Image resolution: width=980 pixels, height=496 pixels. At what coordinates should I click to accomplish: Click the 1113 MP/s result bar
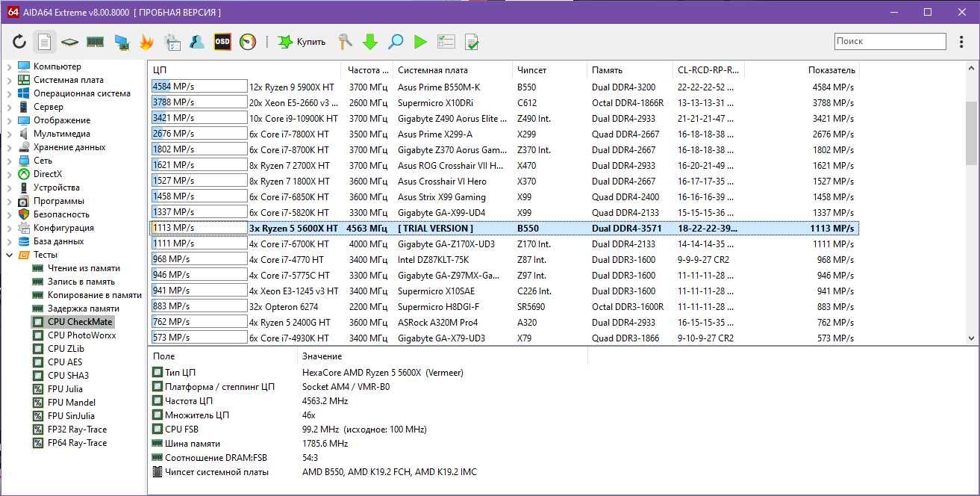pos(199,229)
